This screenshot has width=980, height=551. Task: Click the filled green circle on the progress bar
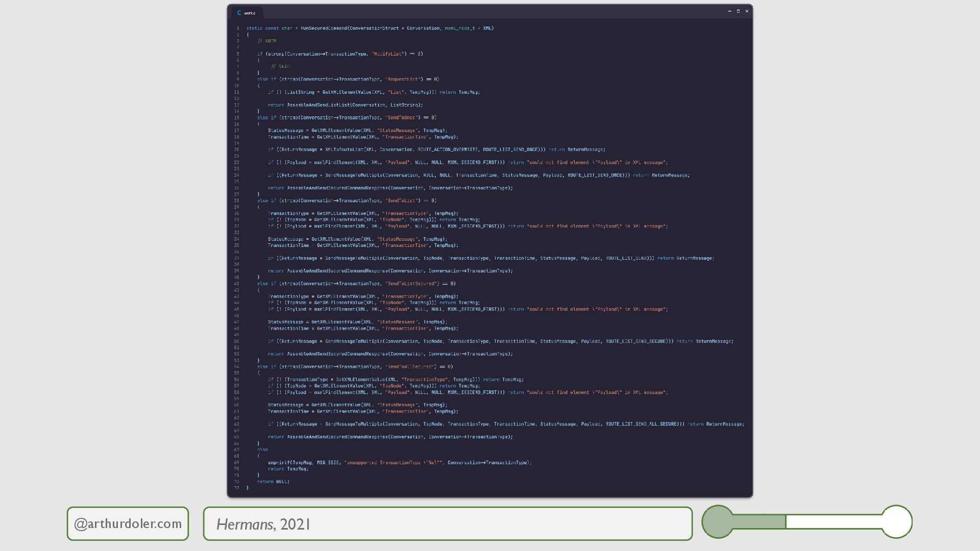(x=718, y=521)
